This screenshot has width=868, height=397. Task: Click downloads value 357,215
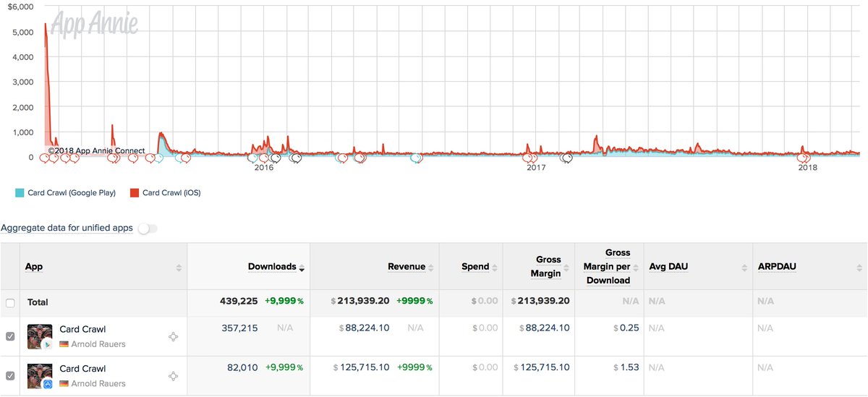(239, 328)
